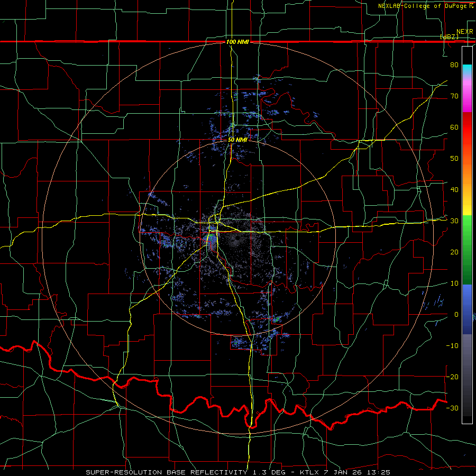Click the -20 value on the dBZ scale
The image size is (476, 476).
(x=452, y=377)
